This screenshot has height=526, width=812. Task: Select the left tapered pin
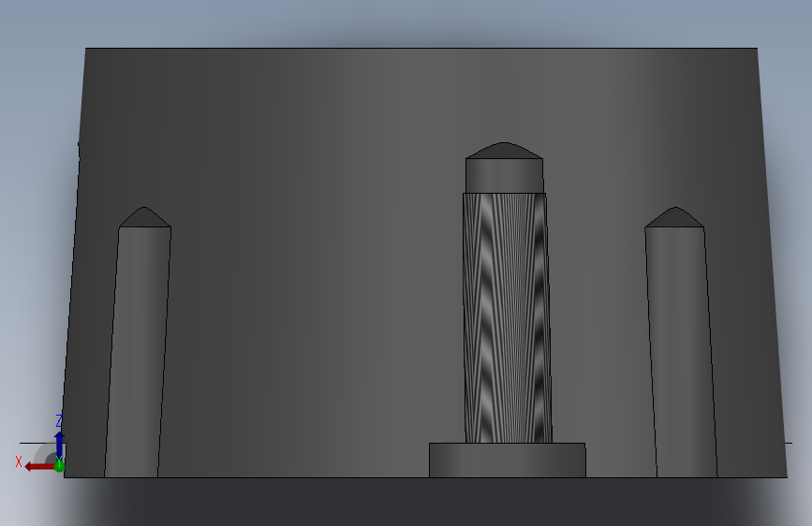coord(139,352)
